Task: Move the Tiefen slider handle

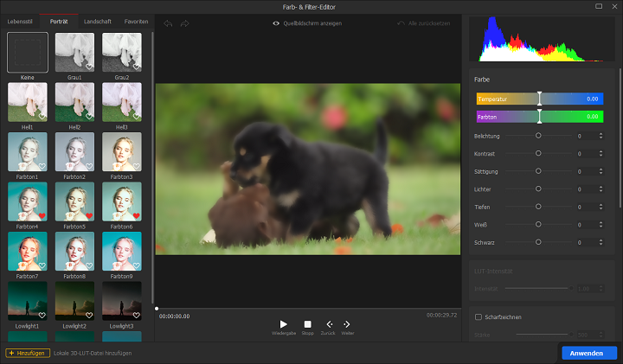Action: (x=538, y=207)
